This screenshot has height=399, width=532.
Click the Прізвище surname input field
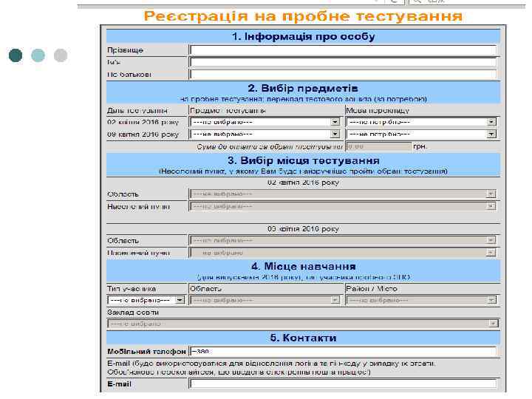[343, 50]
